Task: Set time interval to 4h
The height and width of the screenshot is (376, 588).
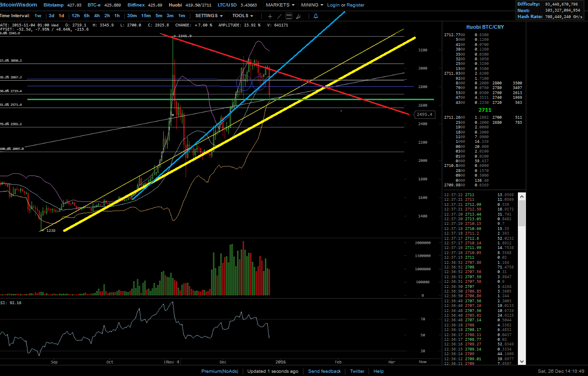Action: click(97, 16)
